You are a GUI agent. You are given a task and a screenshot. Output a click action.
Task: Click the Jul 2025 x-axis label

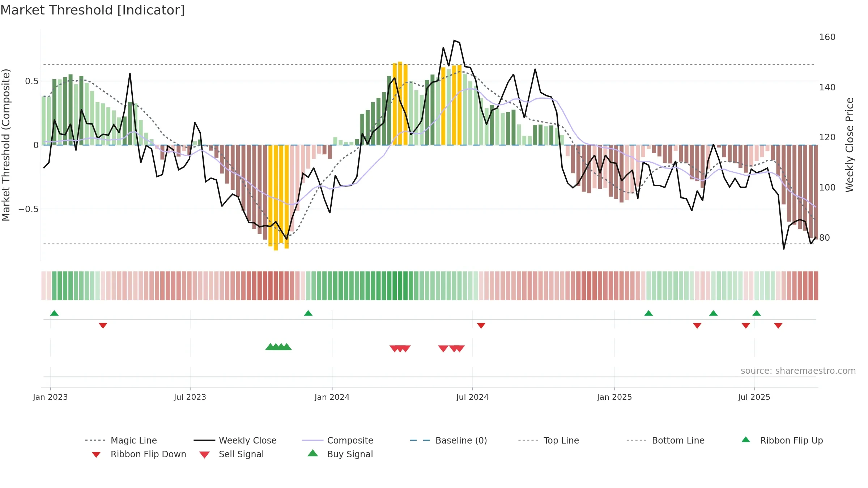point(754,397)
